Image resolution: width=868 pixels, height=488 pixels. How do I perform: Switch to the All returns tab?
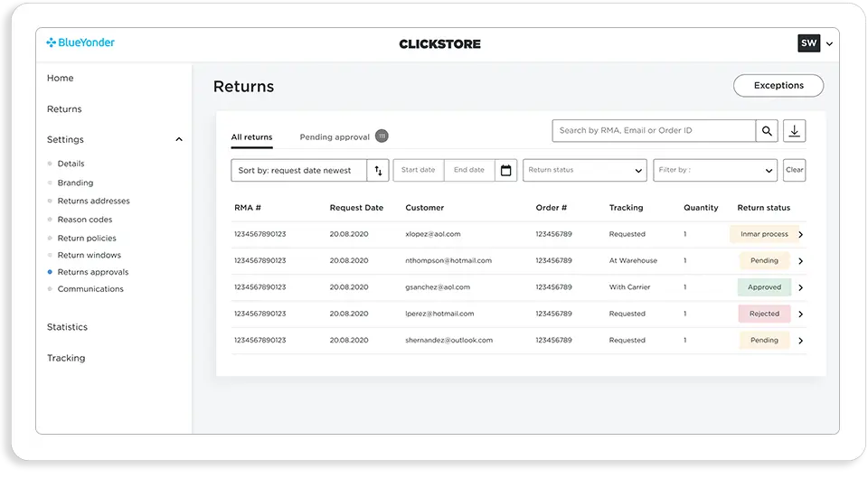252,137
